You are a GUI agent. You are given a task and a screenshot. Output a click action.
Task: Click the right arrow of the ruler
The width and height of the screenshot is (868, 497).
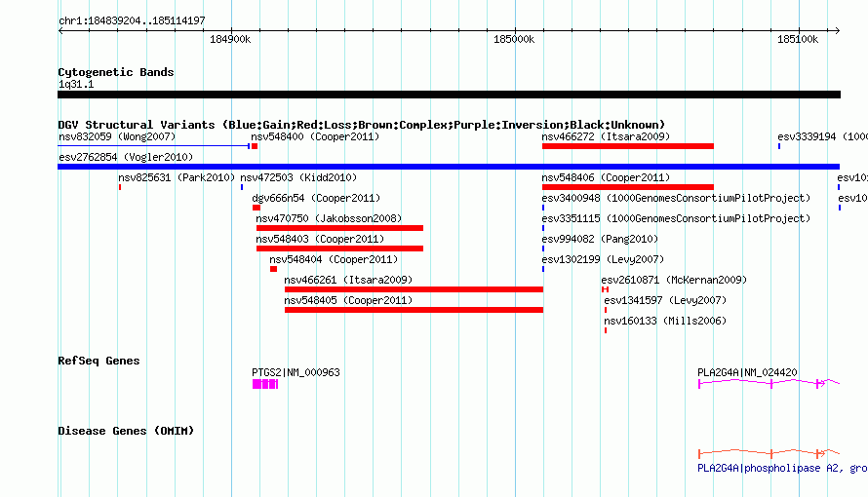click(837, 30)
